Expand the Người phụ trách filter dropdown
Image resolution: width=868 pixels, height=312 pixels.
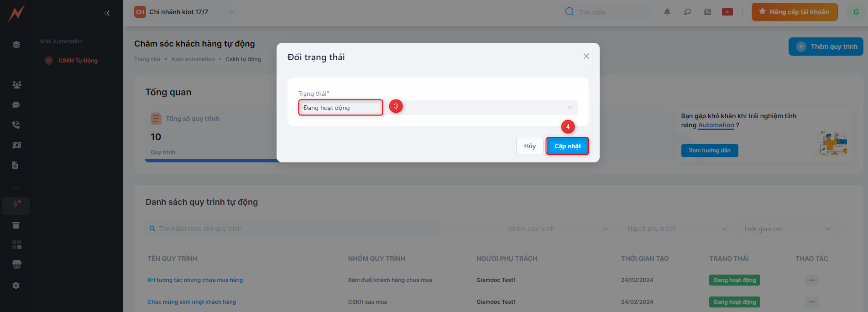pos(677,229)
